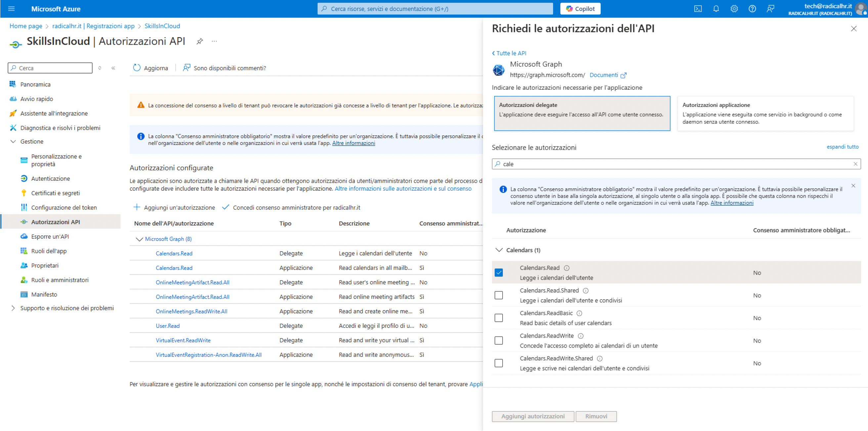868x431 pixels.
Task: Go back via 'Tutte le API' link
Action: pyautogui.click(x=509, y=53)
